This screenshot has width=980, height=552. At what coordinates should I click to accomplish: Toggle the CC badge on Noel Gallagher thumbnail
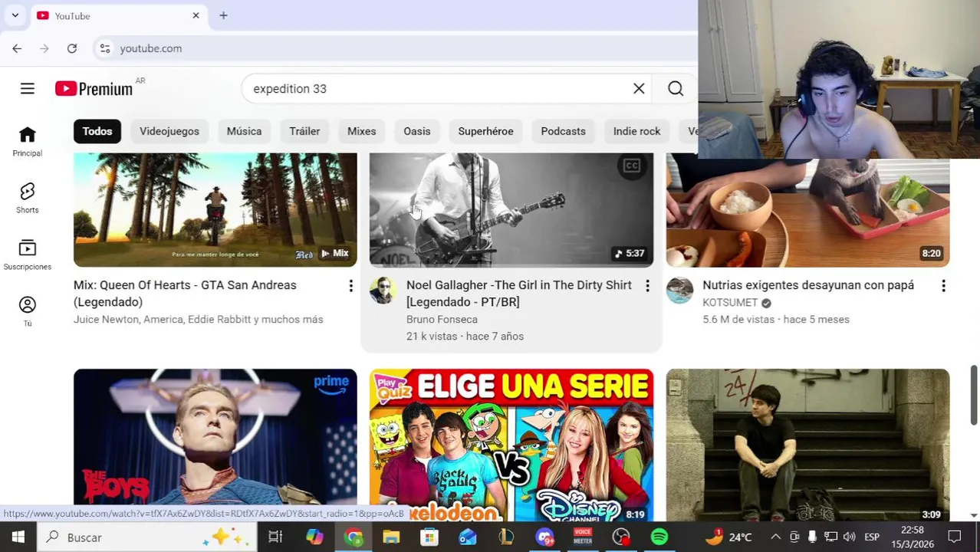631,166
